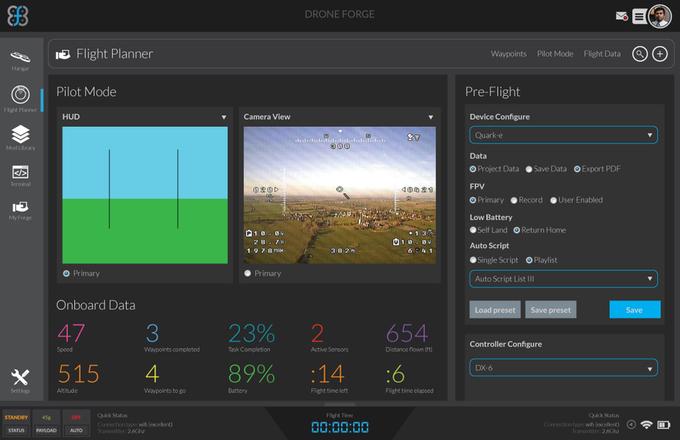Image resolution: width=680 pixels, height=440 pixels.
Task: Expand the Quark-e device dropdown
Action: click(x=563, y=134)
